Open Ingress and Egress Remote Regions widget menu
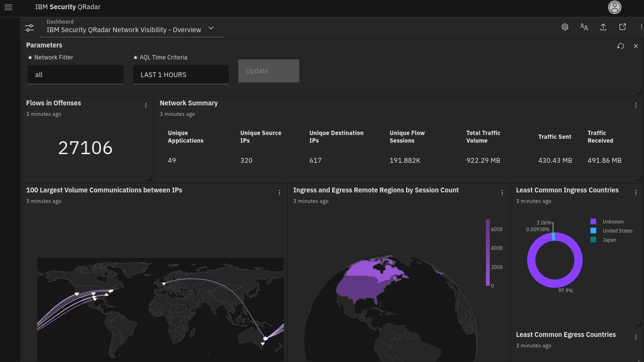The width and height of the screenshot is (644, 362). (502, 192)
